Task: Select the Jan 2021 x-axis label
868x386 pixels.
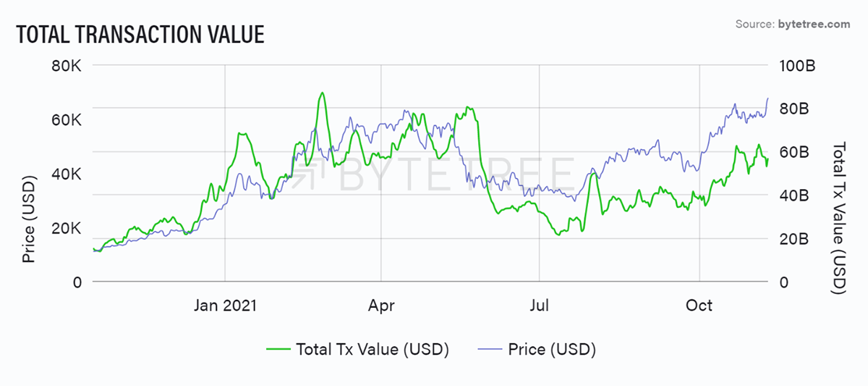Action: (x=224, y=306)
